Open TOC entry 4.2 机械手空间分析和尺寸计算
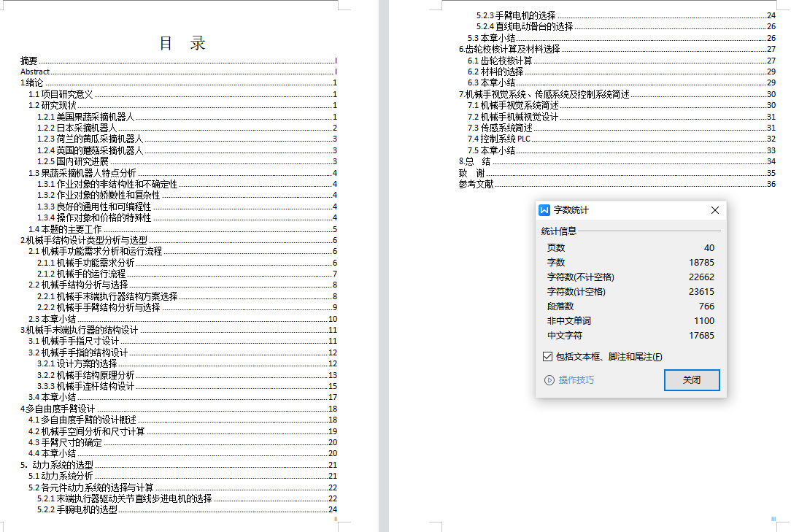Image resolution: width=791 pixels, height=532 pixels. (182, 431)
